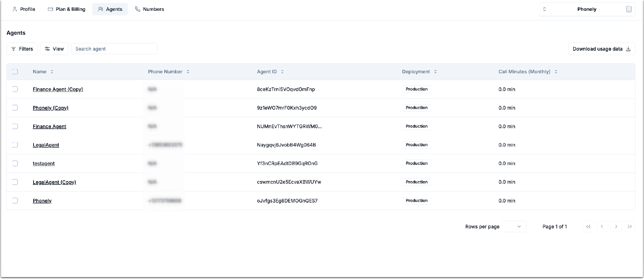Screen dimensions: 644x279
Task: Go to the next page with chevron arrow
Action: [616, 226]
